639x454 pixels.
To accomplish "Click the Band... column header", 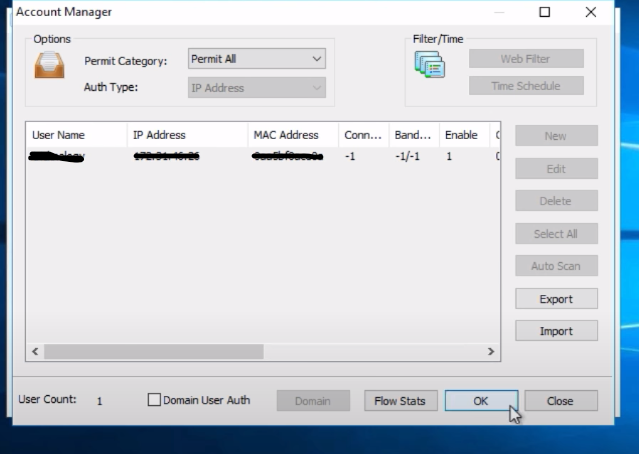I will [x=414, y=135].
